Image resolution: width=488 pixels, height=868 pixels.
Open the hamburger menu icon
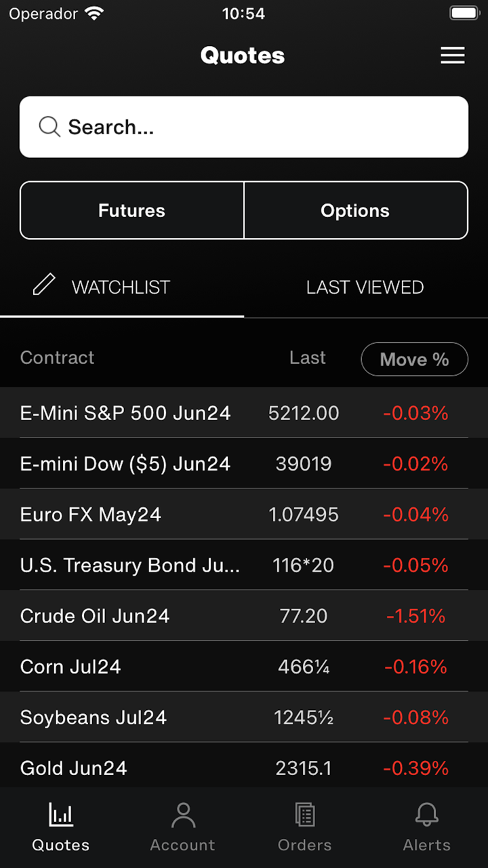point(453,56)
